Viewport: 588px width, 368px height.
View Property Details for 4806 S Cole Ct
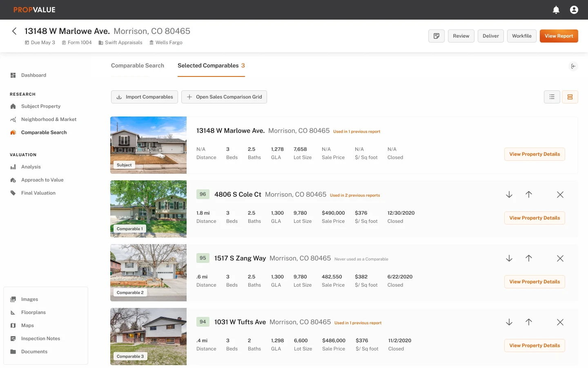click(535, 218)
